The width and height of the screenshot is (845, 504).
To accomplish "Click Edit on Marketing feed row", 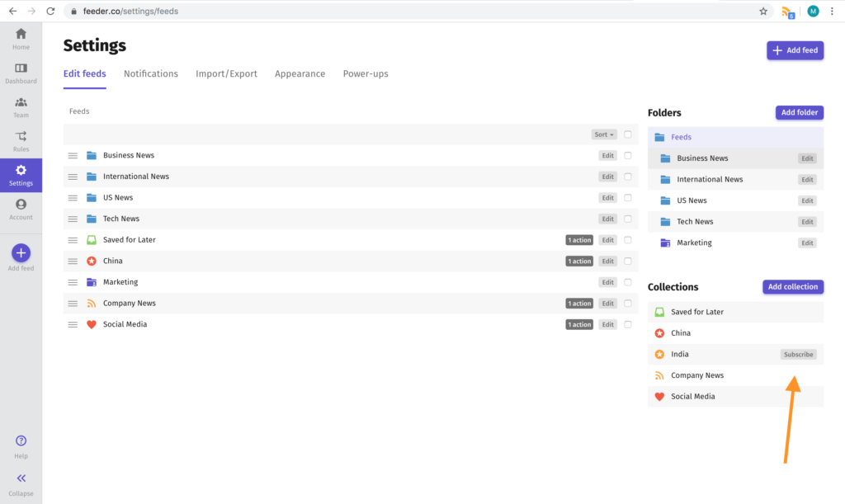I will [608, 282].
